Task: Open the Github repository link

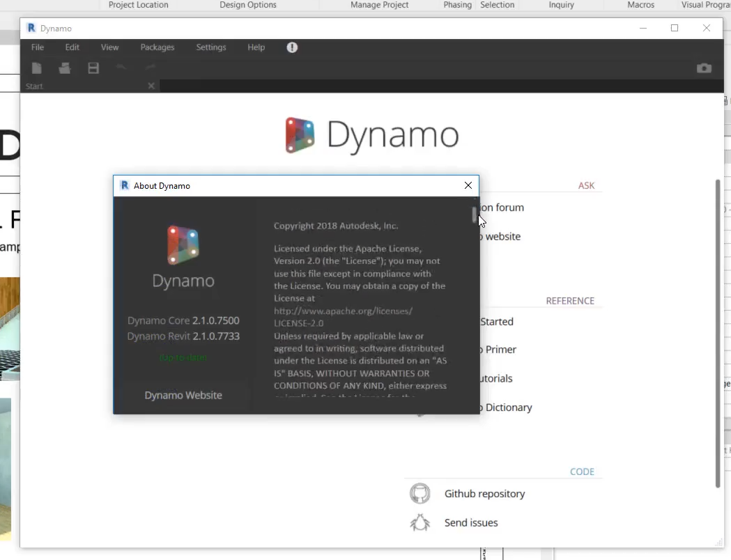Action: coord(484,493)
